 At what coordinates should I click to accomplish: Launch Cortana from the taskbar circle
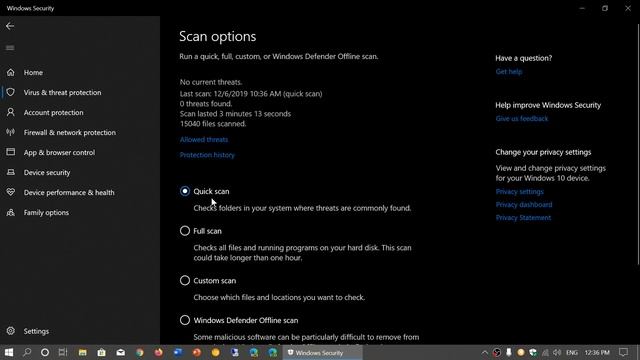[x=45, y=352]
